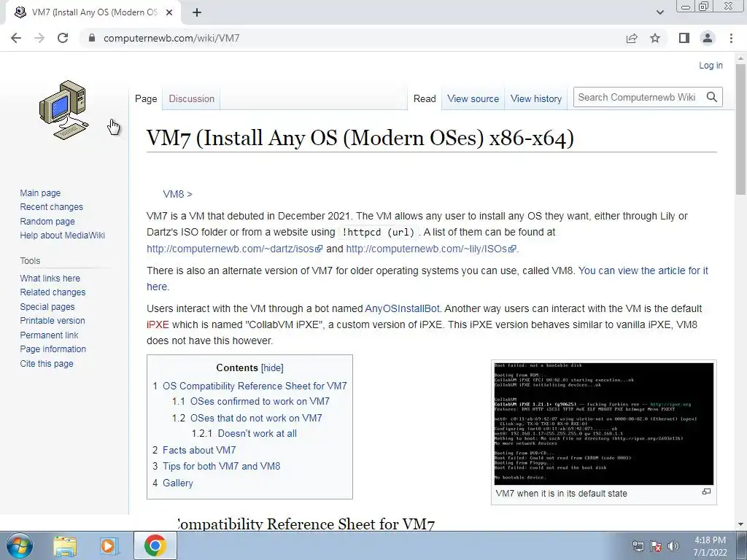Jump to OSes that do not work on VM7
This screenshot has width=747, height=560.
256,418
